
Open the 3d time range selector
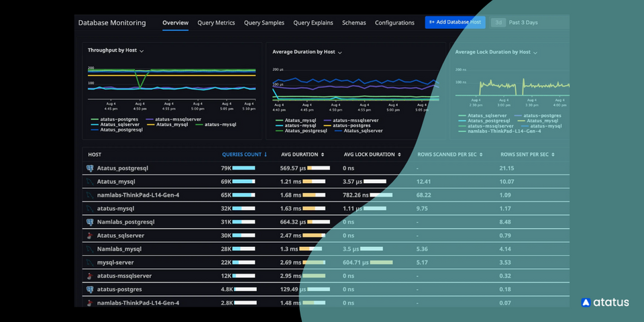(x=498, y=23)
